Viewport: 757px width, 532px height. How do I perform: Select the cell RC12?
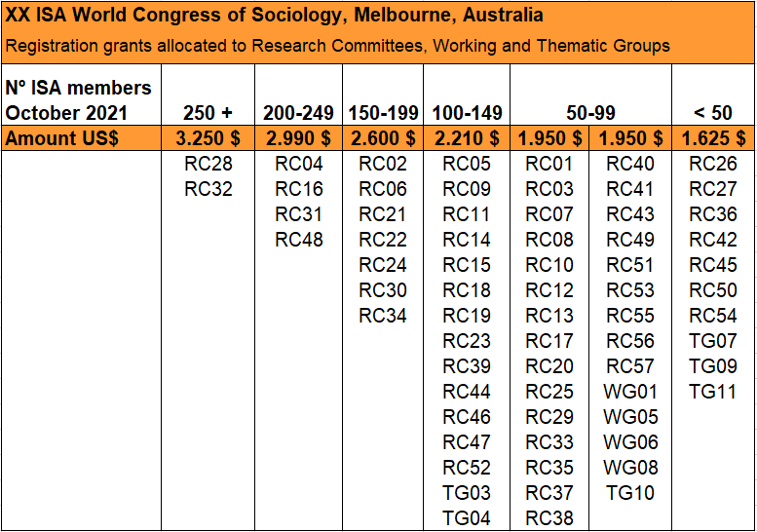[549, 290]
